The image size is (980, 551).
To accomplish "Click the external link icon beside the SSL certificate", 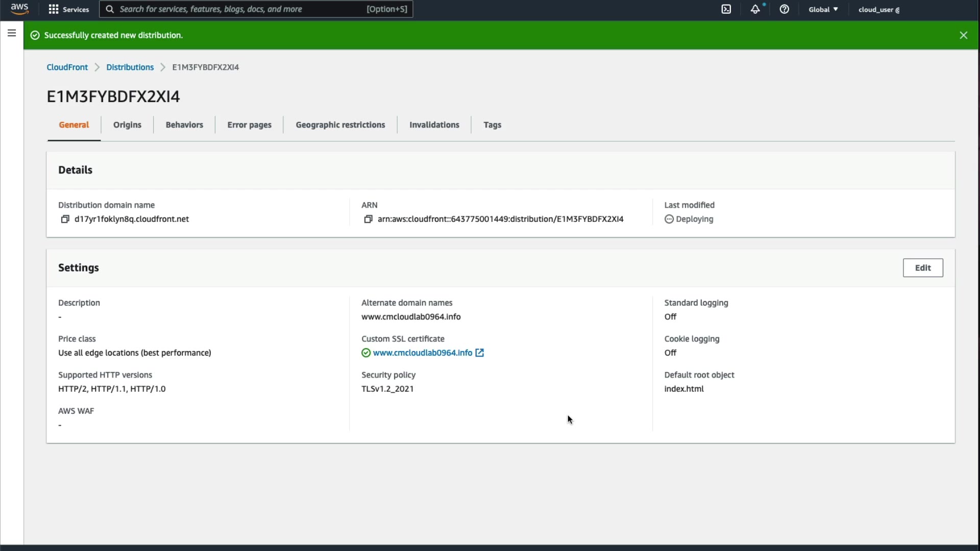I will tap(479, 353).
